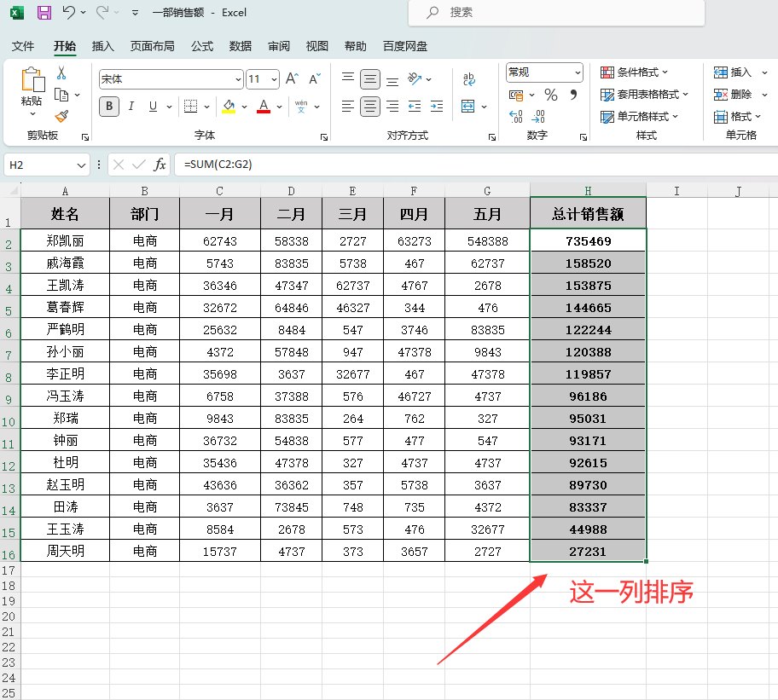Open fill color dropdown arrow

coord(244,107)
